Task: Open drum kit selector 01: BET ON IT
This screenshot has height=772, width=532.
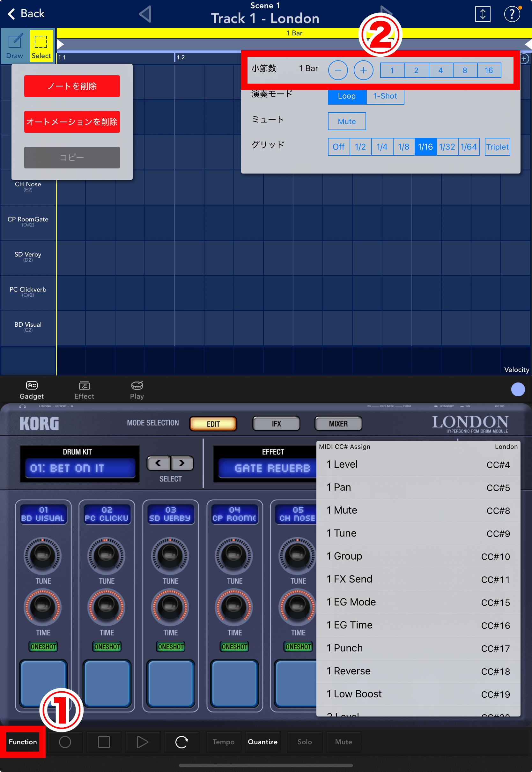Action: click(x=80, y=468)
